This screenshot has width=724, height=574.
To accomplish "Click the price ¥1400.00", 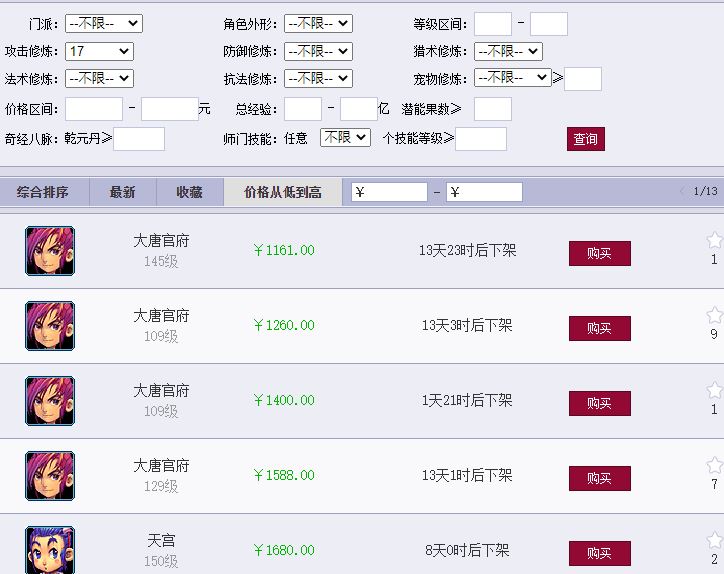I will (284, 400).
